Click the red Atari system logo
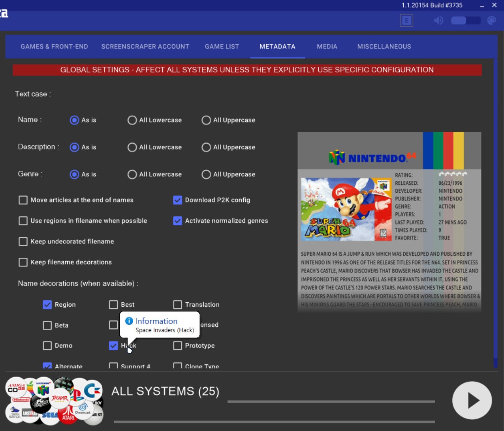 68,416
